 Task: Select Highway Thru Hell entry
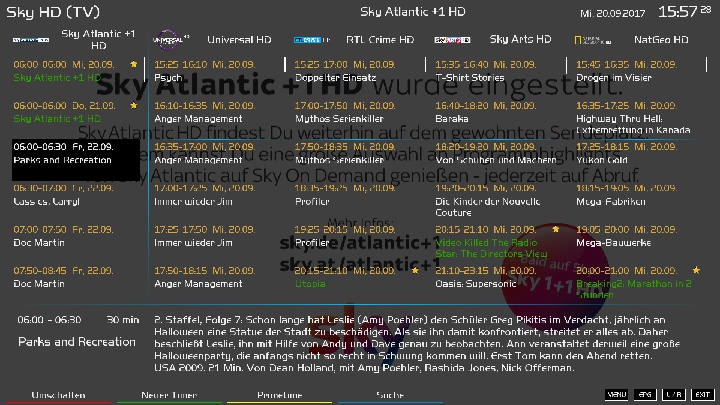pos(639,118)
